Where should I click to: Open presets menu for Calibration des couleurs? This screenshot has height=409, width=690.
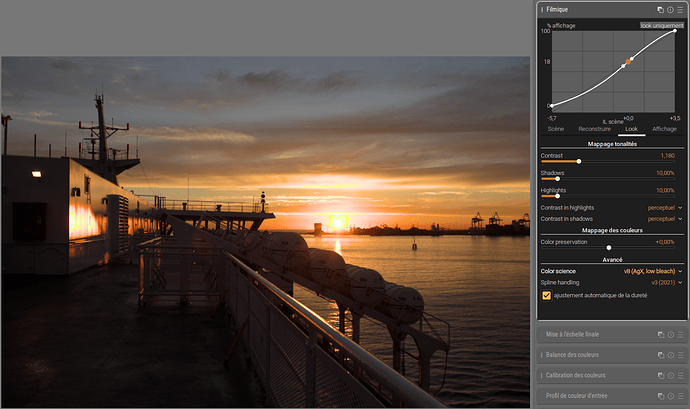pos(680,376)
